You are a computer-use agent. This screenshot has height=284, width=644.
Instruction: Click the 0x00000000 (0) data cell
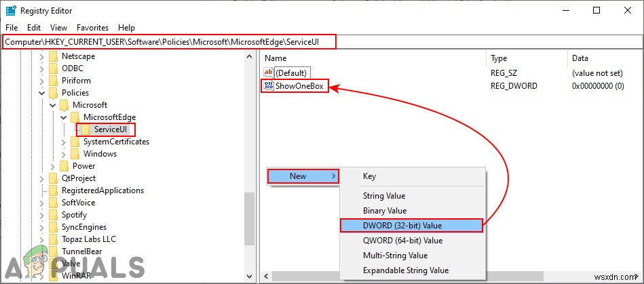[x=599, y=86]
